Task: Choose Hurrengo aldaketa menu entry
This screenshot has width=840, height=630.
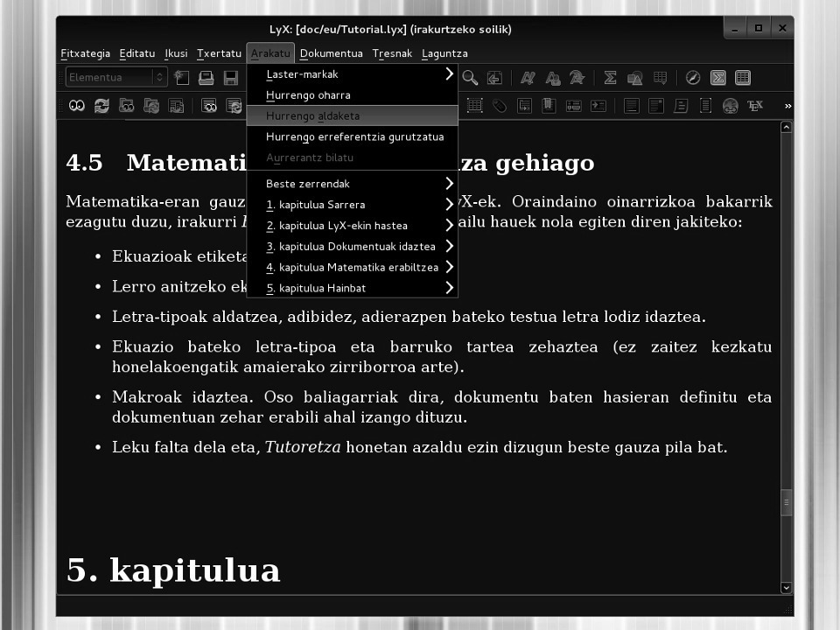Action: 352,115
